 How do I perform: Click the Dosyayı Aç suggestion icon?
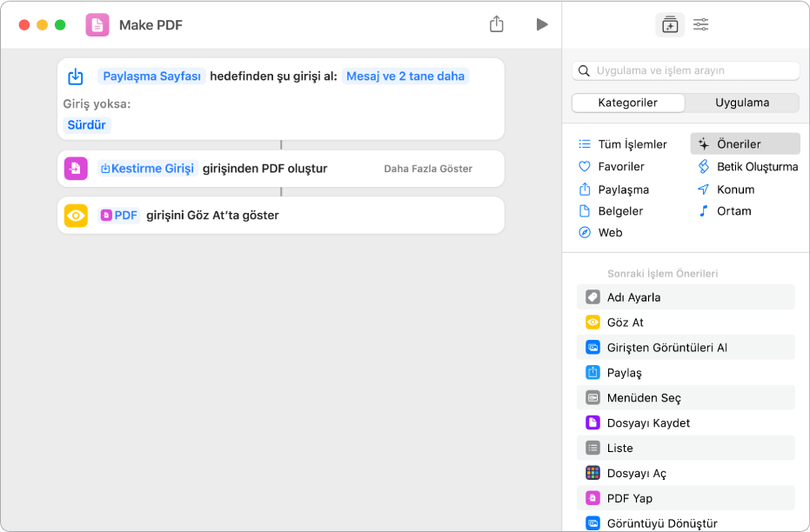point(592,473)
